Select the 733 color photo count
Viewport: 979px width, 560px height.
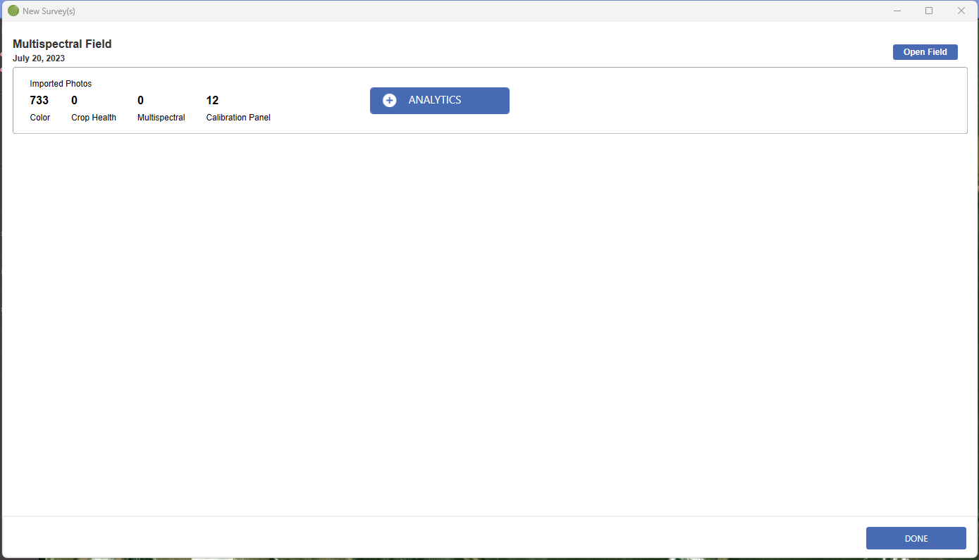39,100
